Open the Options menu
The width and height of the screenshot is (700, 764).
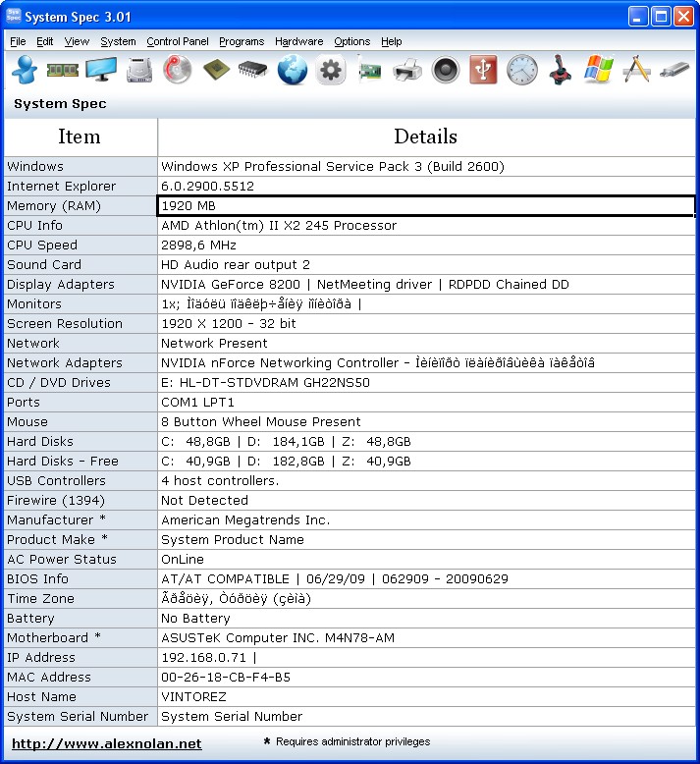(x=352, y=41)
